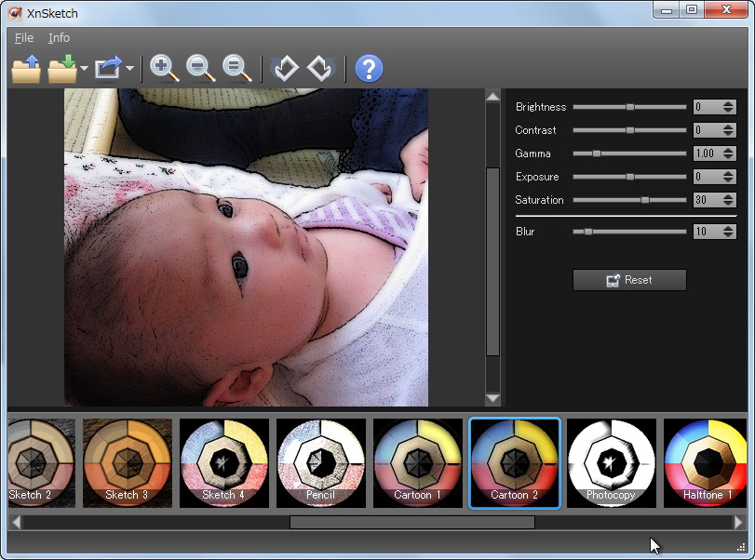
Task: Click the Export/share arrow icon
Action: click(x=108, y=68)
